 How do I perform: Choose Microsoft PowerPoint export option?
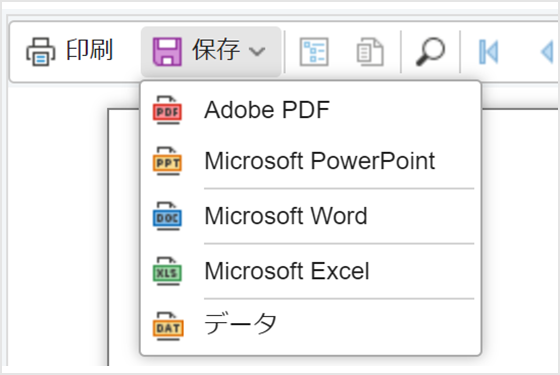pyautogui.click(x=311, y=161)
